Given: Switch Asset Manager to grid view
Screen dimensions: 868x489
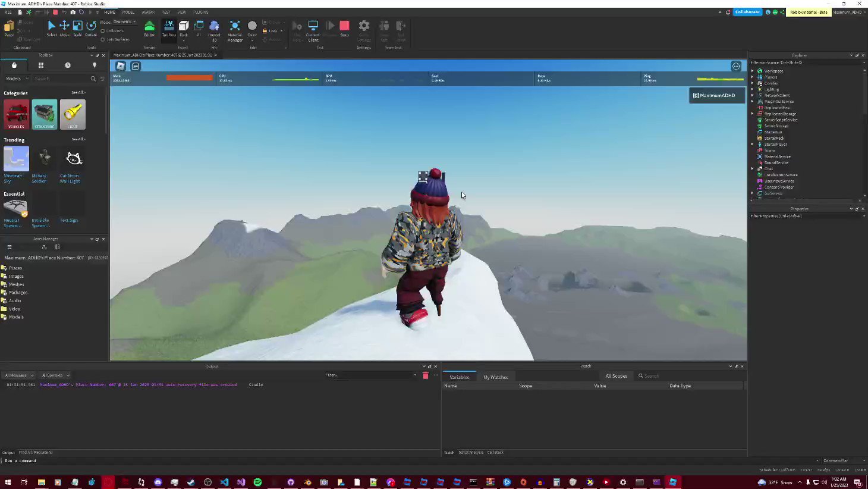Looking at the screenshot, I should [x=57, y=247].
